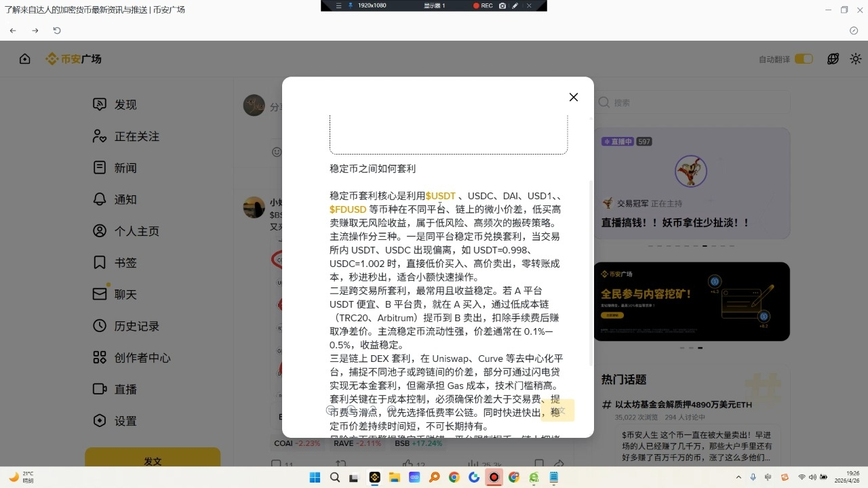The width and height of the screenshot is (868, 488).
Task: Take a screenshot with recorder camera icon
Action: pos(502,5)
